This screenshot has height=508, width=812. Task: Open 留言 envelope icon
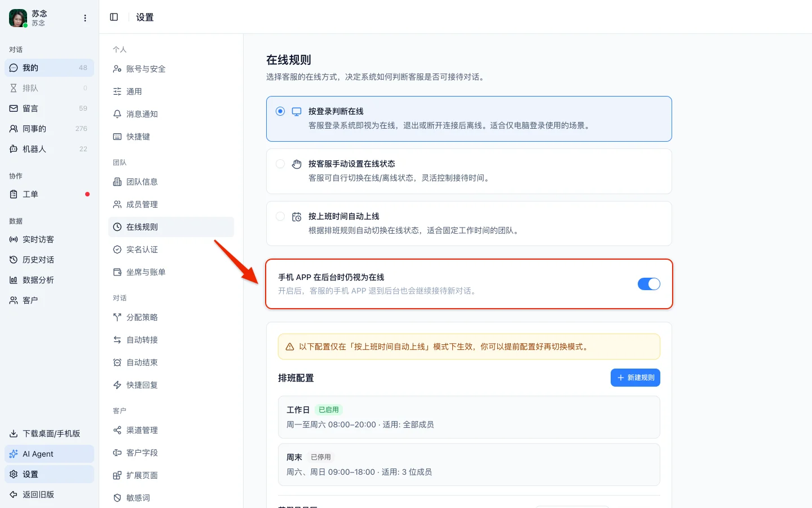[x=14, y=108]
